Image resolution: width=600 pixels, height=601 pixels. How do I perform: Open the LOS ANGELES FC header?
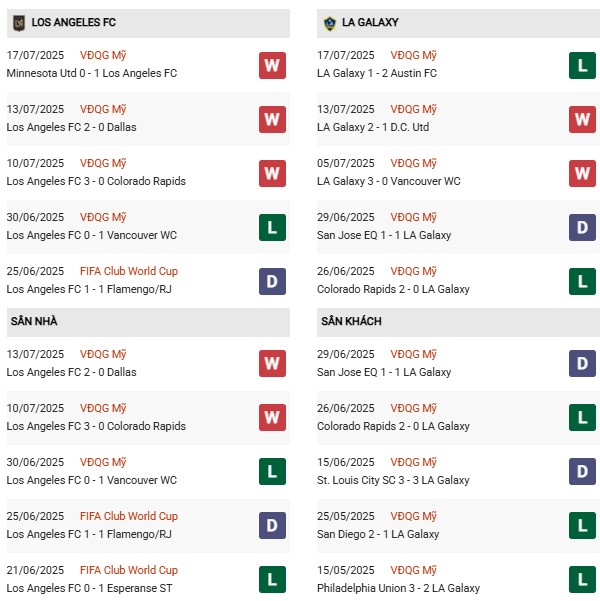coord(73,22)
